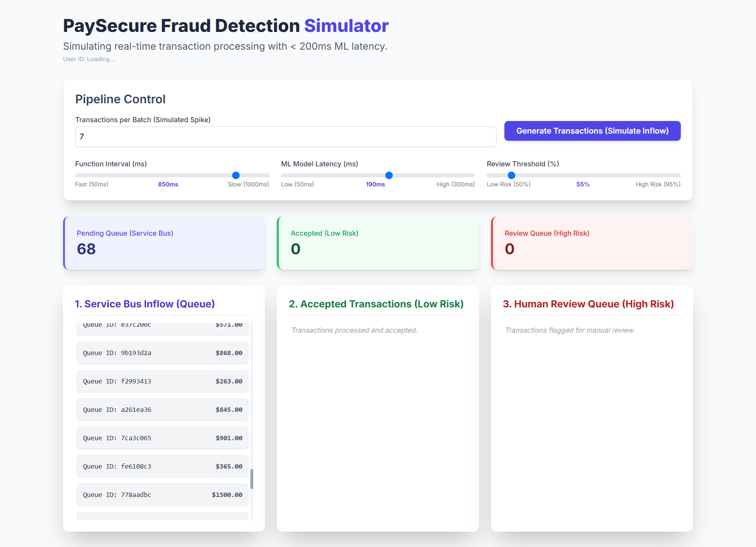The height and width of the screenshot is (547, 756).
Task: Select queue item f2993413 for $263.00
Action: [x=162, y=381]
